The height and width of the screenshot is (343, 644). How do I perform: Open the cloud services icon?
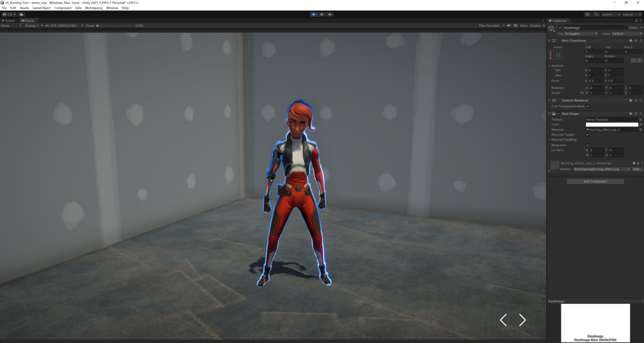21,14
